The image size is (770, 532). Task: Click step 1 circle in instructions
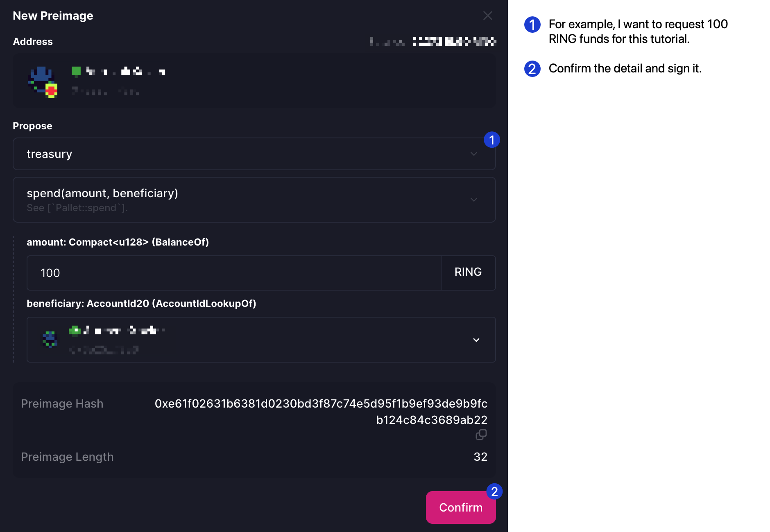point(532,25)
